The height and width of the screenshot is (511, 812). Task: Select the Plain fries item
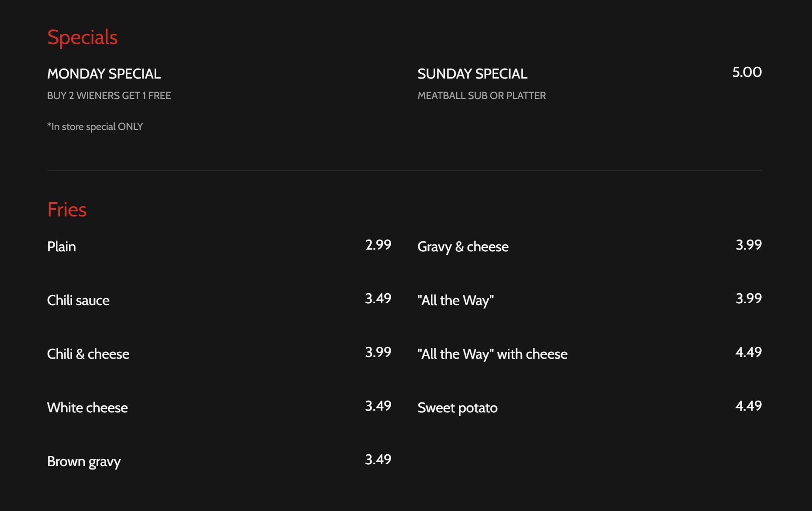(x=62, y=247)
